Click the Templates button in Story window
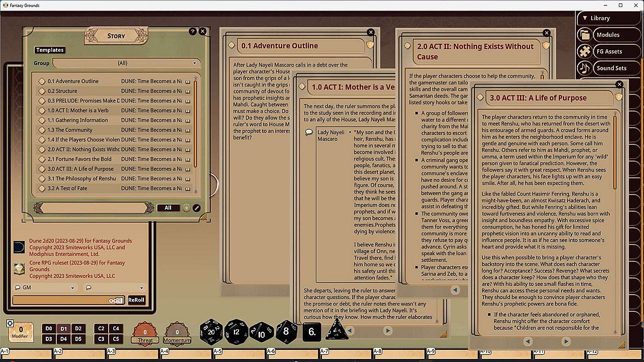The width and height of the screenshot is (644, 362). click(x=50, y=50)
